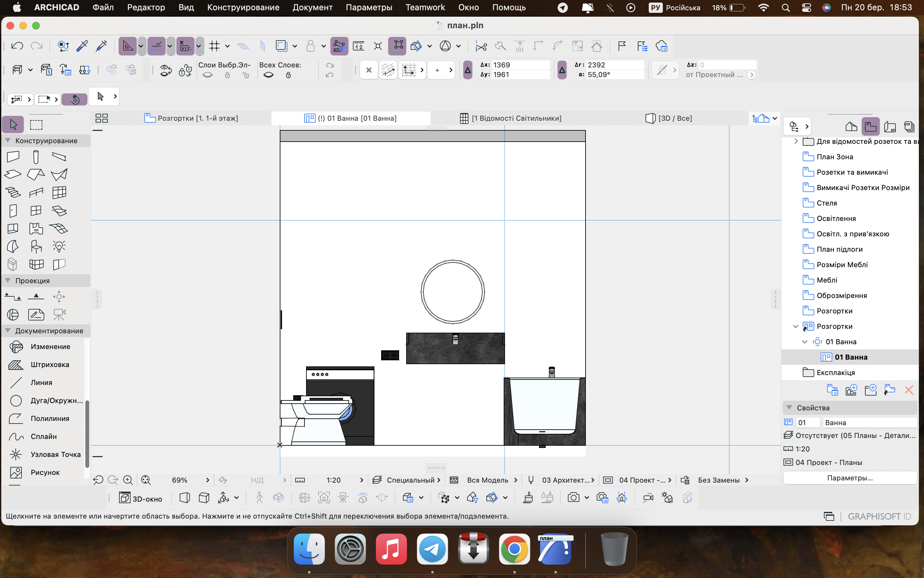924x578 pixels.
Task: Collapse the Документирование toolbox section
Action: (x=8, y=331)
